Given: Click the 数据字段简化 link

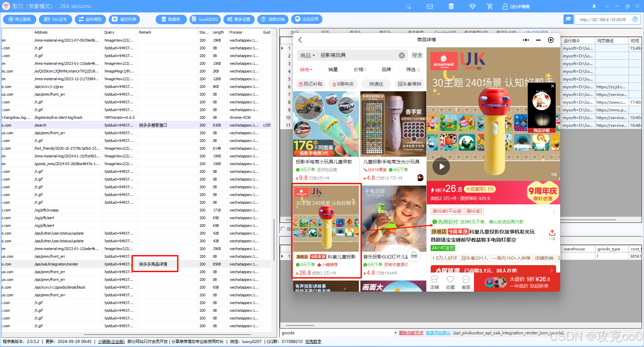Looking at the screenshot, I should [438, 333].
